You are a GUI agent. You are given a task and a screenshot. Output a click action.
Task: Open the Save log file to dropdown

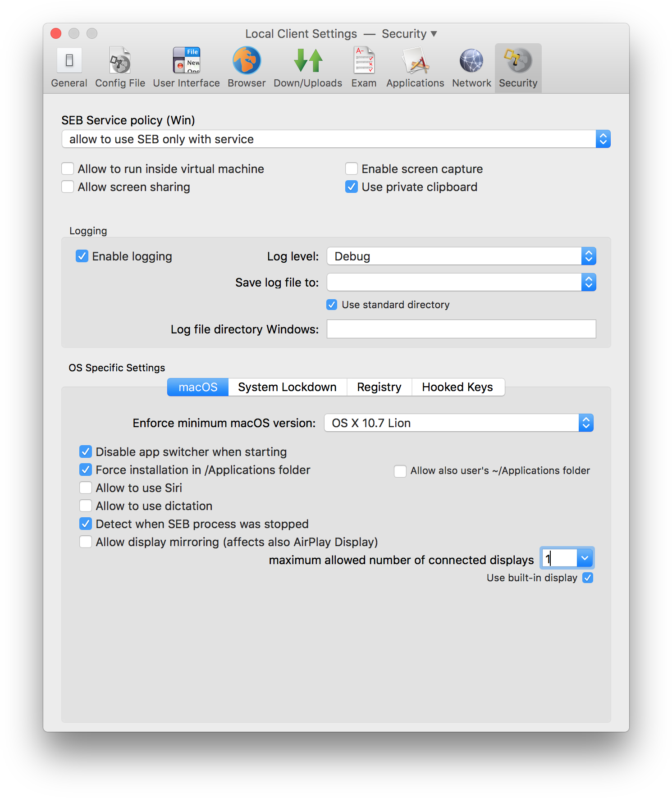462,282
